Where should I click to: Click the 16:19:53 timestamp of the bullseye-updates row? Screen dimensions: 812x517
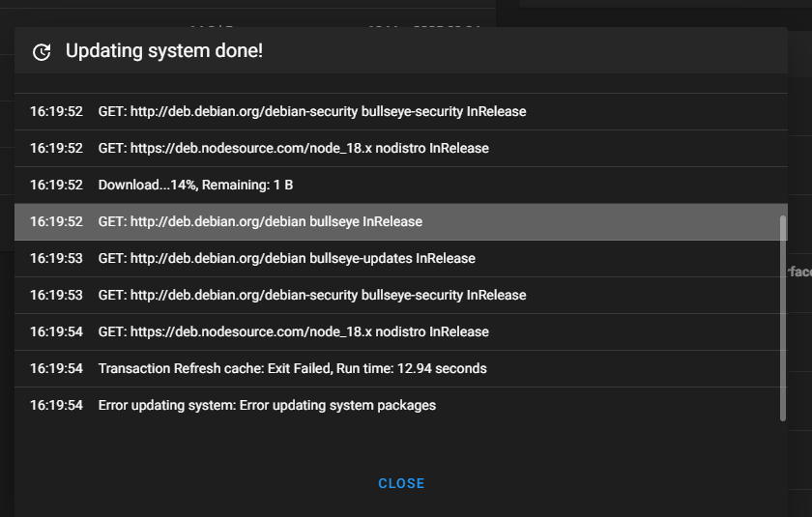click(56, 258)
